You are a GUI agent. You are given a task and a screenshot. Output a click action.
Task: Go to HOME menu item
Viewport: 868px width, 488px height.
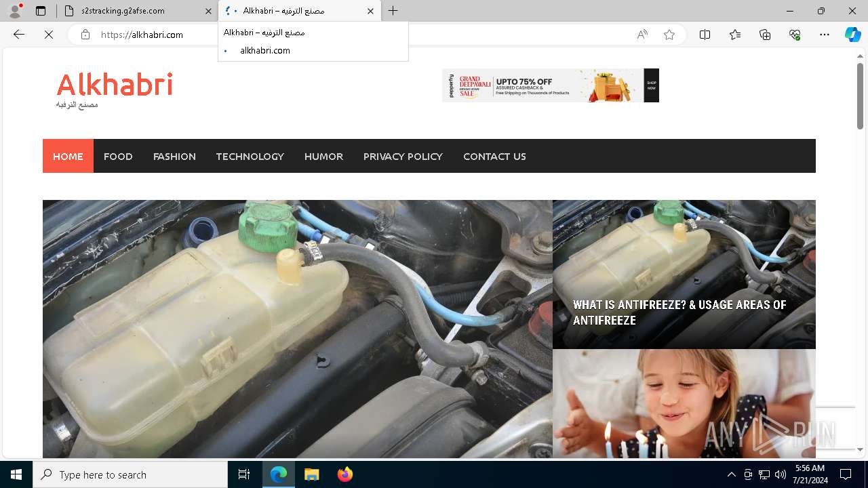click(x=68, y=156)
